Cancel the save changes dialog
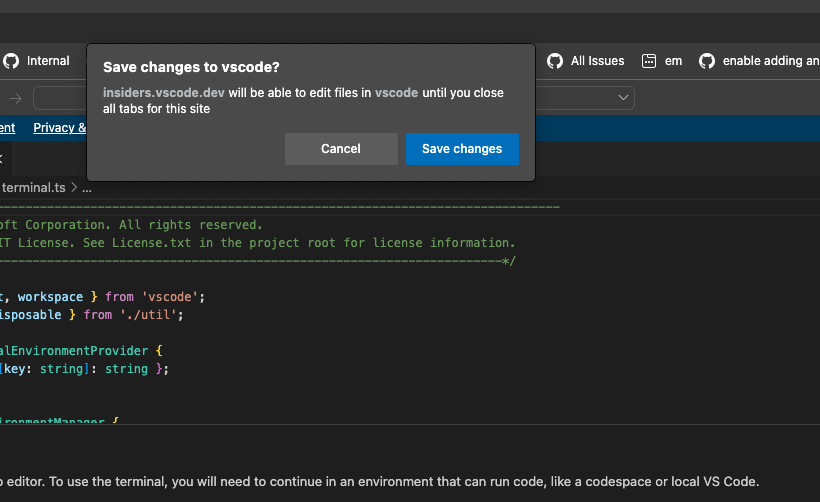The width and height of the screenshot is (820, 502). pos(340,149)
